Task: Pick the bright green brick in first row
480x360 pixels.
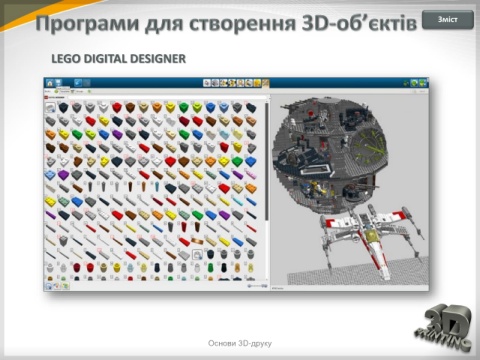Action: tap(183, 107)
